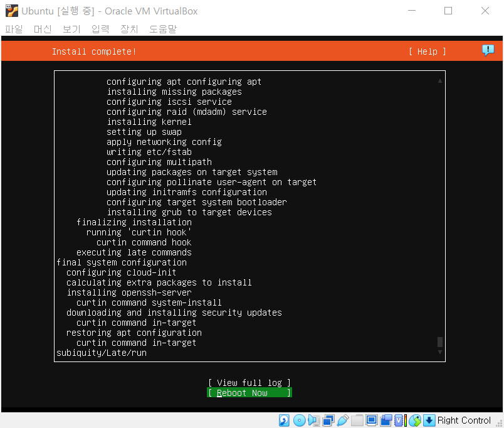Close the VirtualBox window

485,11
